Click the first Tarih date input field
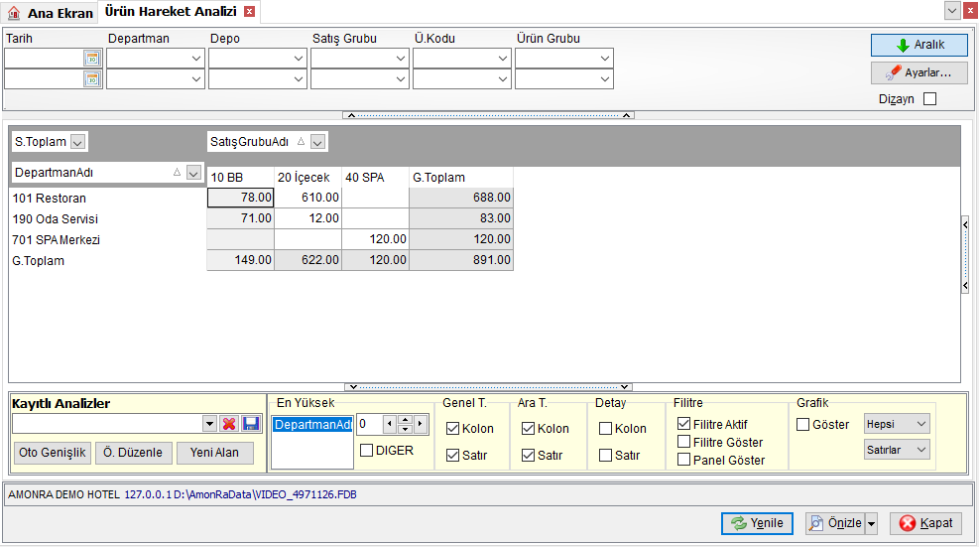980x547 pixels. (45, 59)
